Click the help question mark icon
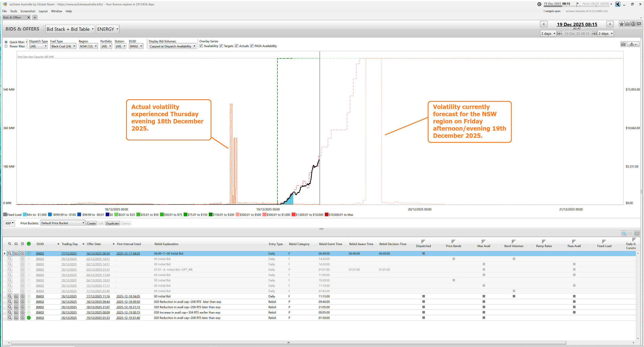Viewport: 644px width, 347px height. (x=633, y=24)
